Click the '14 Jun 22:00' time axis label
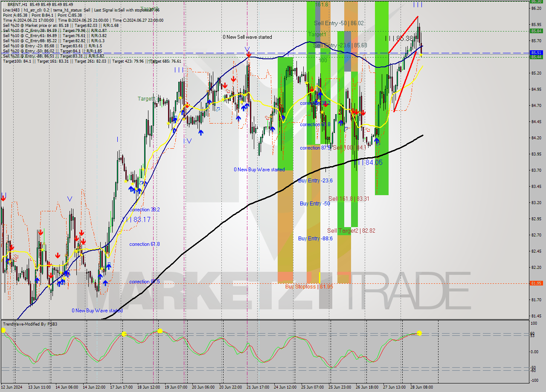Screen dimensions: 546x392 (x=94, y=387)
